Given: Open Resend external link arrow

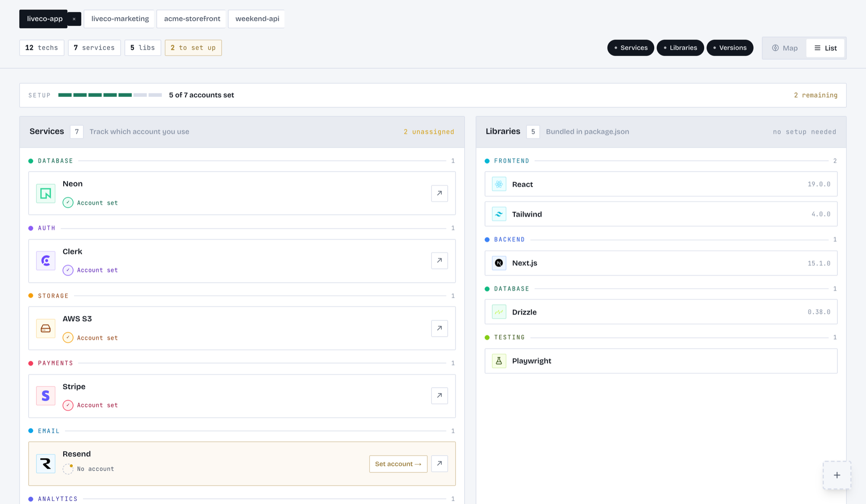Looking at the screenshot, I should [x=439, y=464].
